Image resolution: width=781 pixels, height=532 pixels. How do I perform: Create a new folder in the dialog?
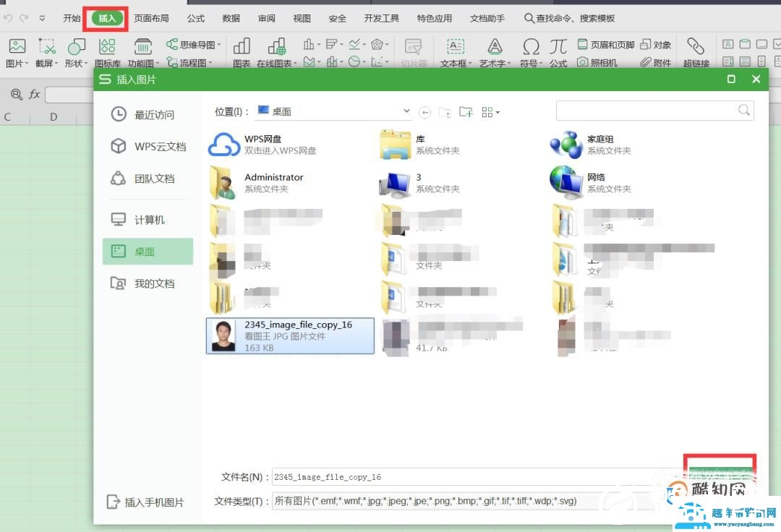coord(466,111)
